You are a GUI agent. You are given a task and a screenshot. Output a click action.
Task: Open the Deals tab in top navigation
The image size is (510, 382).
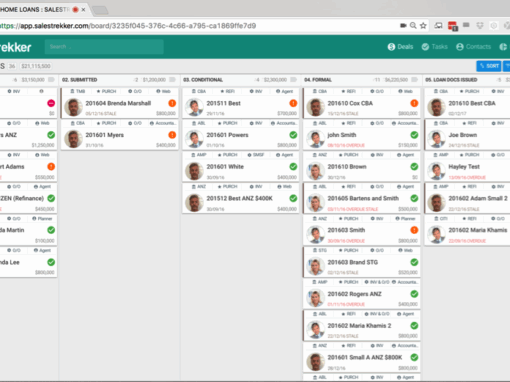tap(400, 47)
